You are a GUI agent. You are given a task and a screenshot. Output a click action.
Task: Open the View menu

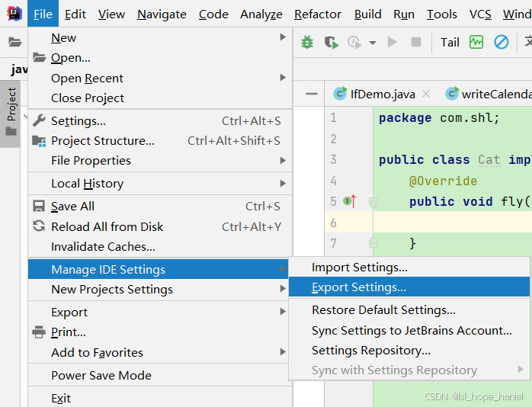pos(111,14)
